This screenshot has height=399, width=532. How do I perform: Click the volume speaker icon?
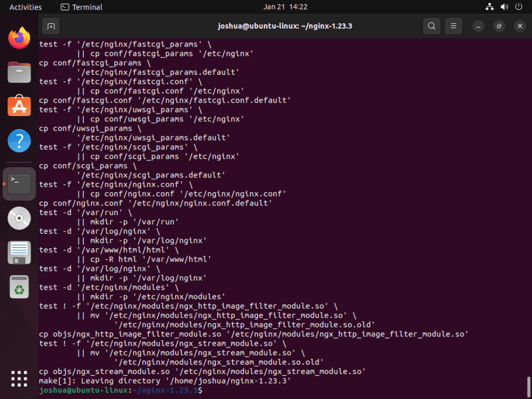pos(504,7)
